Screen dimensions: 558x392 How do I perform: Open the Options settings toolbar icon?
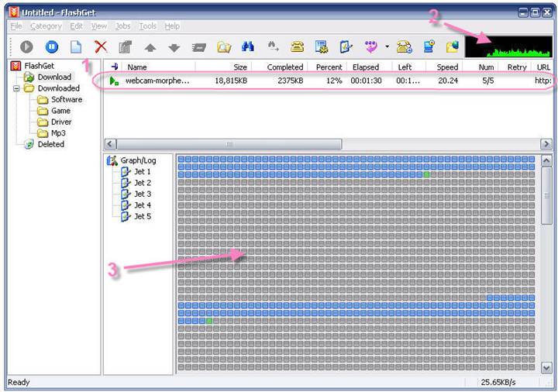pyautogui.click(x=322, y=46)
